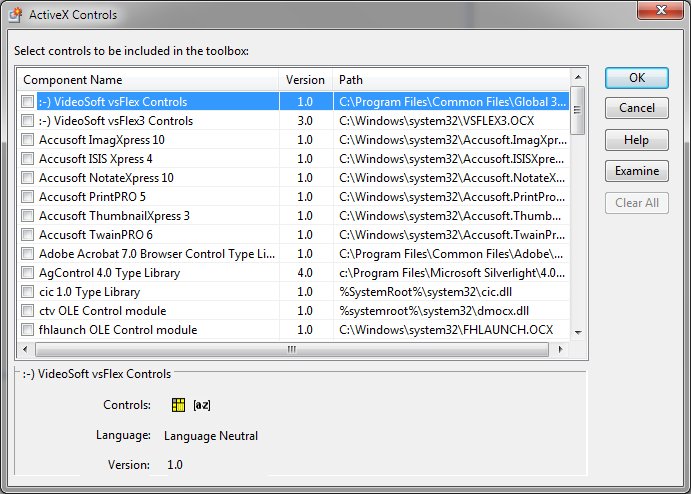
Task: Click the [az] control icon
Action: tap(202, 405)
